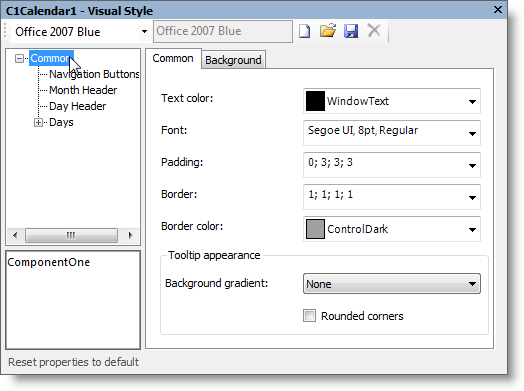Viewport: 524px width, 391px height.
Task: Select the Common tab
Action: pos(173,58)
